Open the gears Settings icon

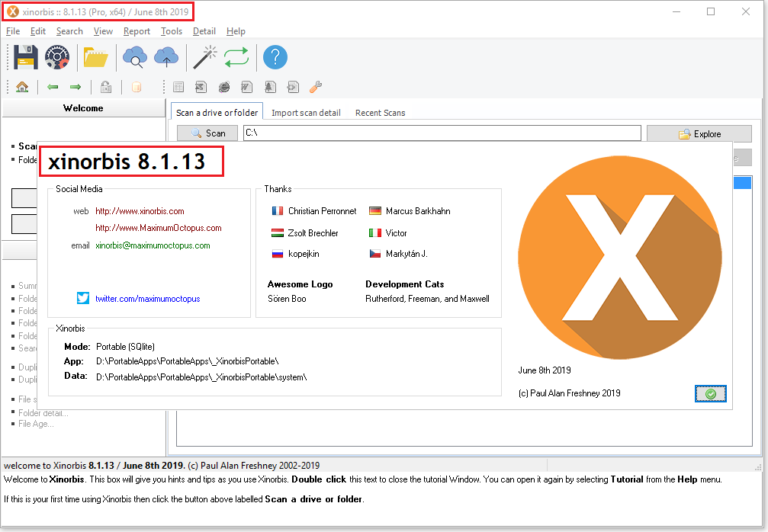(x=57, y=57)
